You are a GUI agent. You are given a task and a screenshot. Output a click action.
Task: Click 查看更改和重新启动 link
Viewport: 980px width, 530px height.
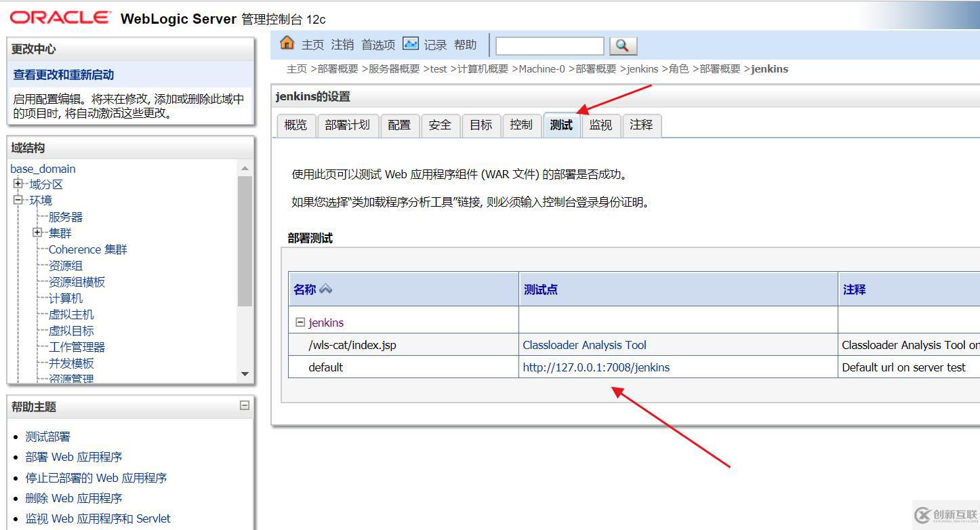tap(64, 75)
